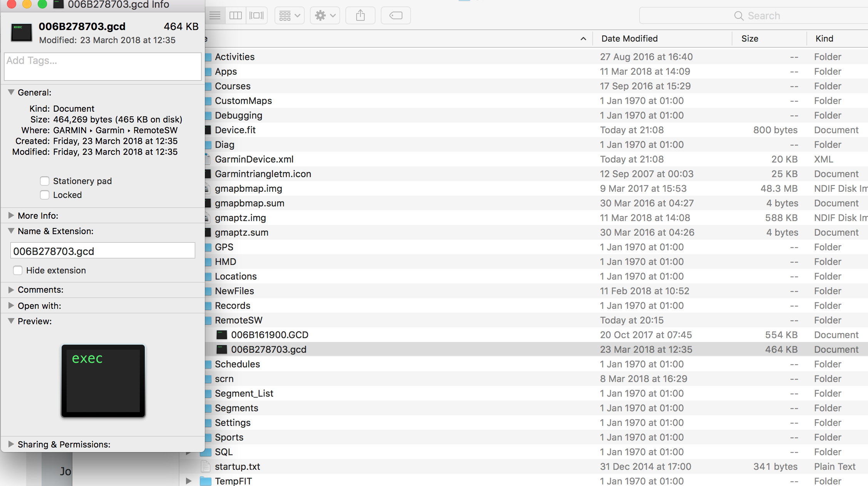This screenshot has height=486, width=868.
Task: Switch Finder to list view
Action: [215, 15]
